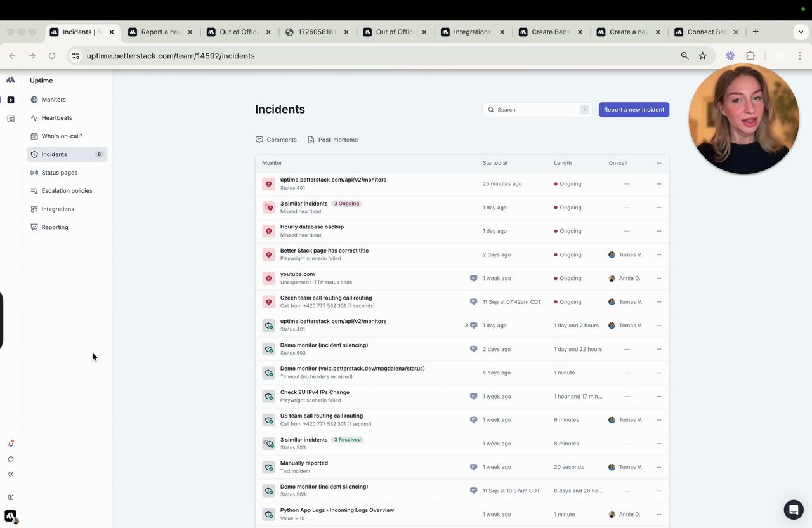
Task: Click '25 minutes ago' cell
Action: pyautogui.click(x=502, y=184)
